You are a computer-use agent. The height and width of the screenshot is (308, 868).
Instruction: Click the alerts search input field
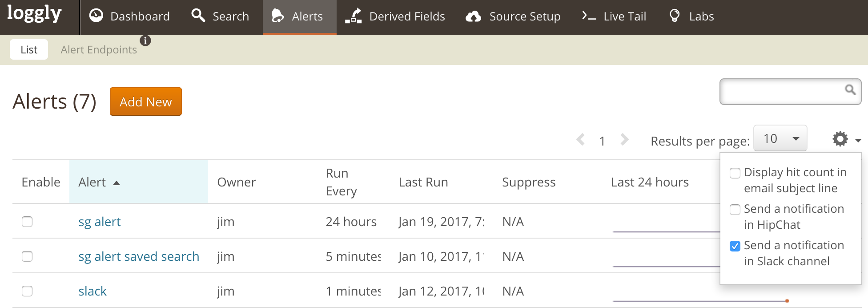pos(780,92)
